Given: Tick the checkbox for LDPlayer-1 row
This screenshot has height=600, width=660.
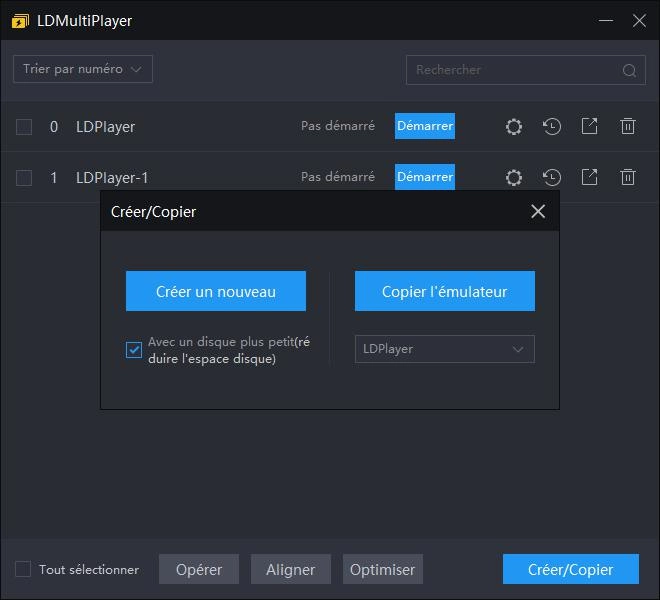Looking at the screenshot, I should 24,178.
